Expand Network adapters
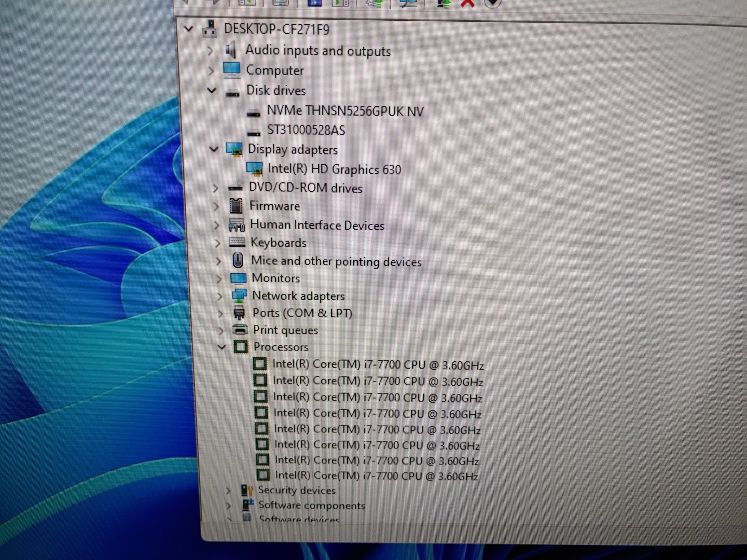 219,296
